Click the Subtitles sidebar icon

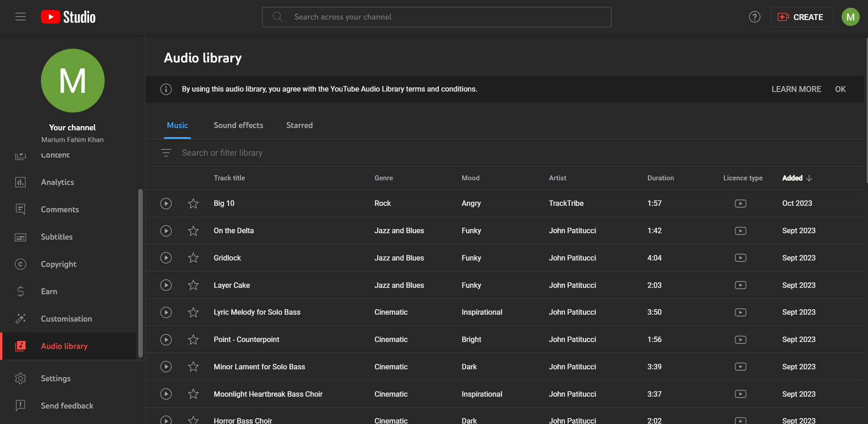(x=20, y=237)
